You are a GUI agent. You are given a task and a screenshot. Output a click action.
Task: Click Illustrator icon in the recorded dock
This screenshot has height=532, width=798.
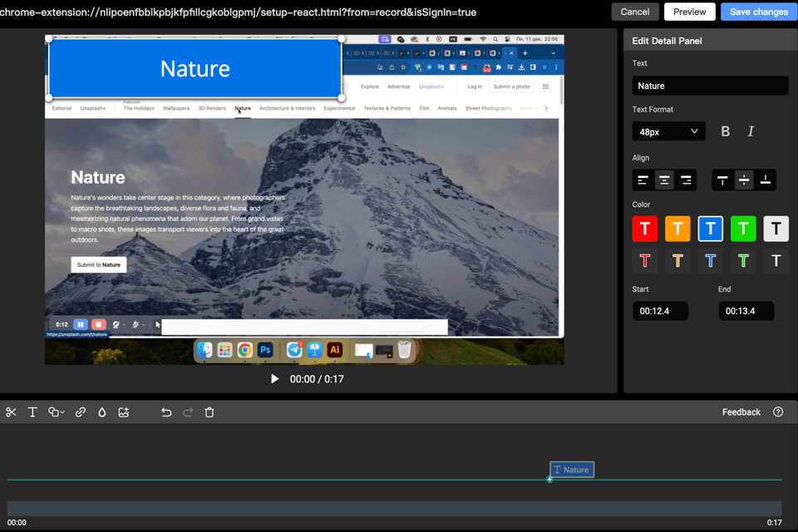335,350
